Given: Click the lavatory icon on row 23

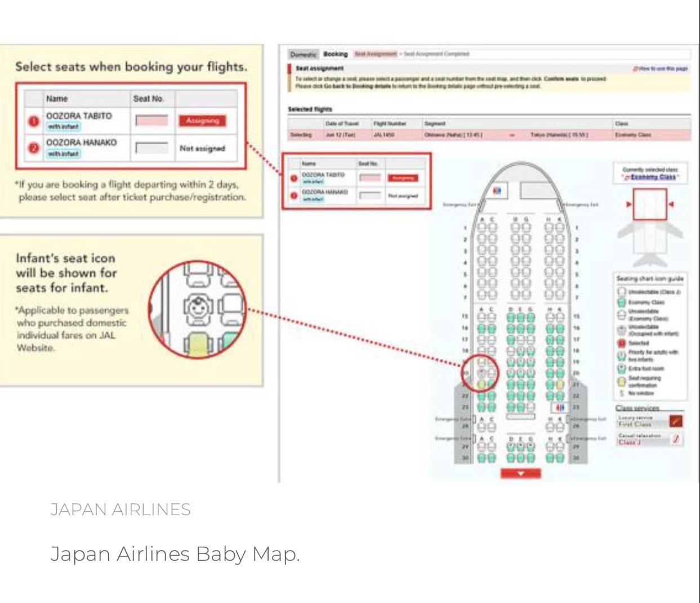Looking at the screenshot, I should click(x=559, y=407).
